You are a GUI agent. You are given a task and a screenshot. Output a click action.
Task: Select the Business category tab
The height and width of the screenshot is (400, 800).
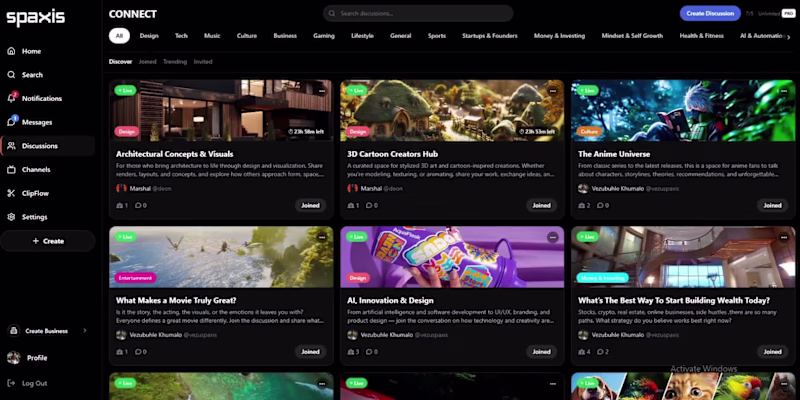point(285,36)
